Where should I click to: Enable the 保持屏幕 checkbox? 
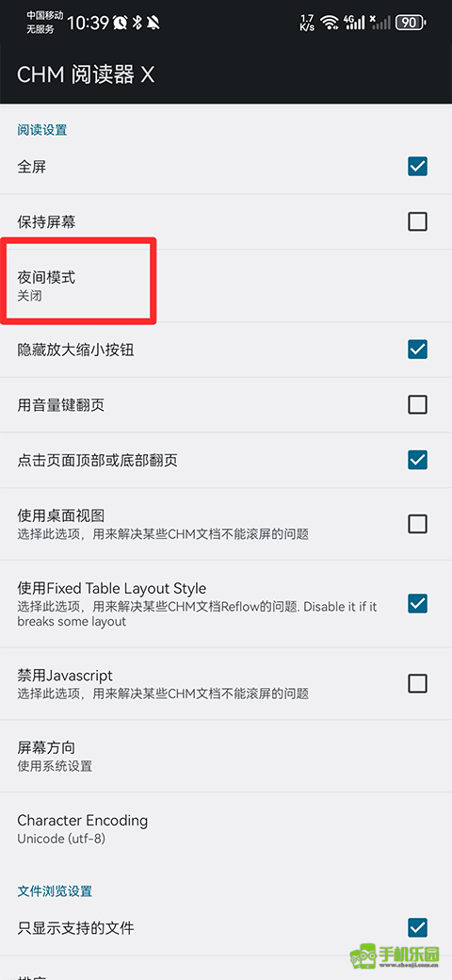pyautogui.click(x=417, y=221)
